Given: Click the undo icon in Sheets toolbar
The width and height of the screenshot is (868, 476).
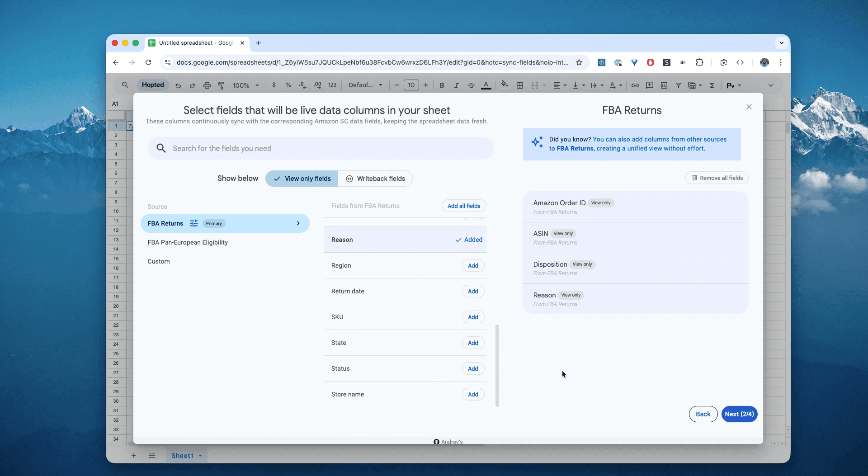Looking at the screenshot, I should point(178,85).
